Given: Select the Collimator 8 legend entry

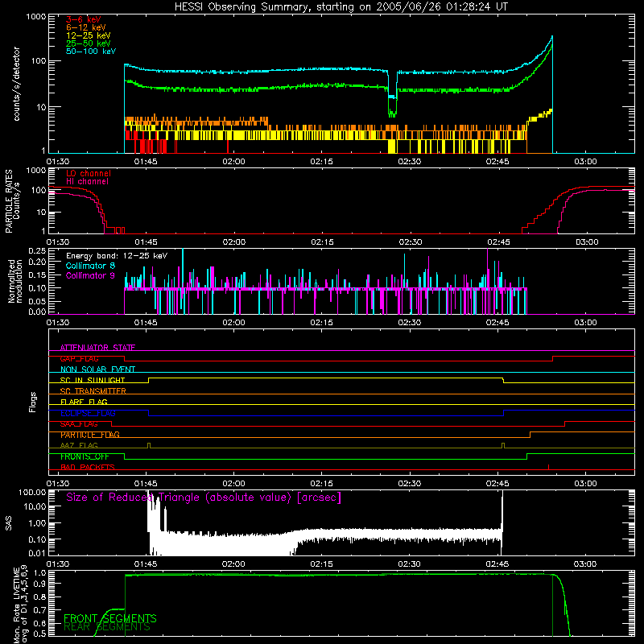Looking at the screenshot, I should point(90,266).
